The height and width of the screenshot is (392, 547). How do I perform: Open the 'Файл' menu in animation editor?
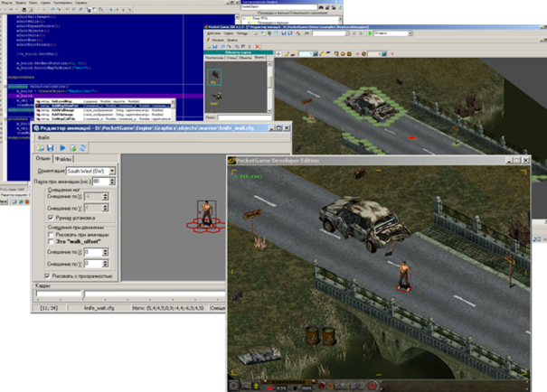point(41,138)
